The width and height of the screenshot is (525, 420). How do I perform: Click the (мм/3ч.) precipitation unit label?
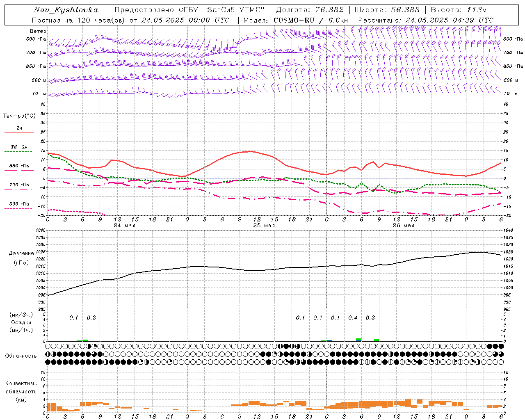tap(21, 315)
